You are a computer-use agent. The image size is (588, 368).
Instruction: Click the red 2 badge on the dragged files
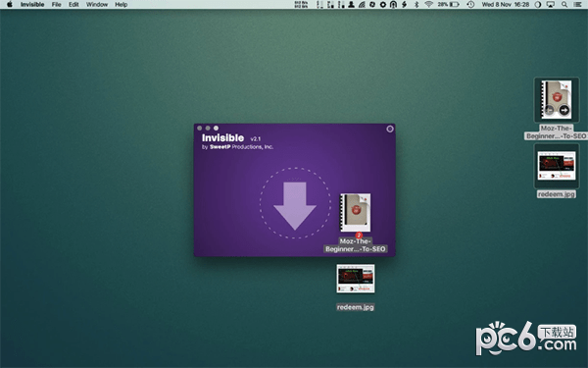click(x=359, y=236)
